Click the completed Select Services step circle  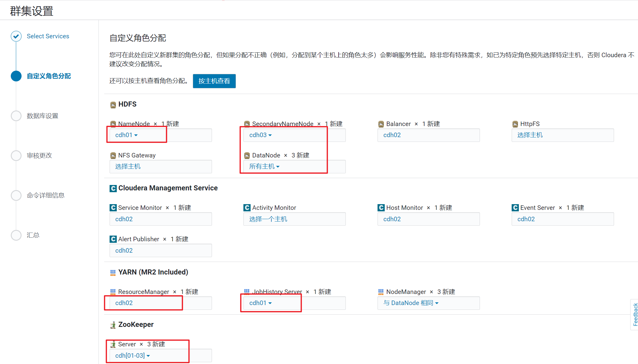click(16, 36)
